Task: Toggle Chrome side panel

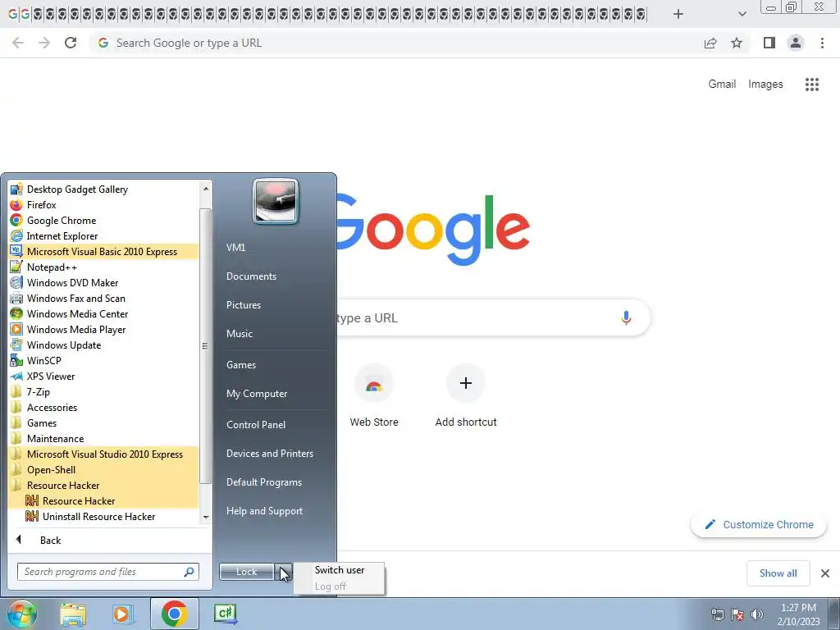Action: pos(769,43)
